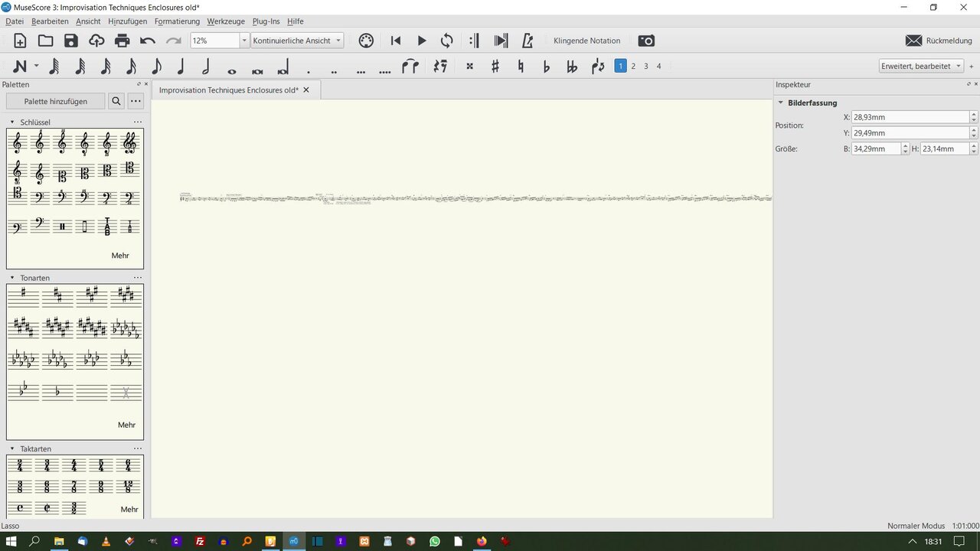Print the score with the printer icon

[122, 41]
